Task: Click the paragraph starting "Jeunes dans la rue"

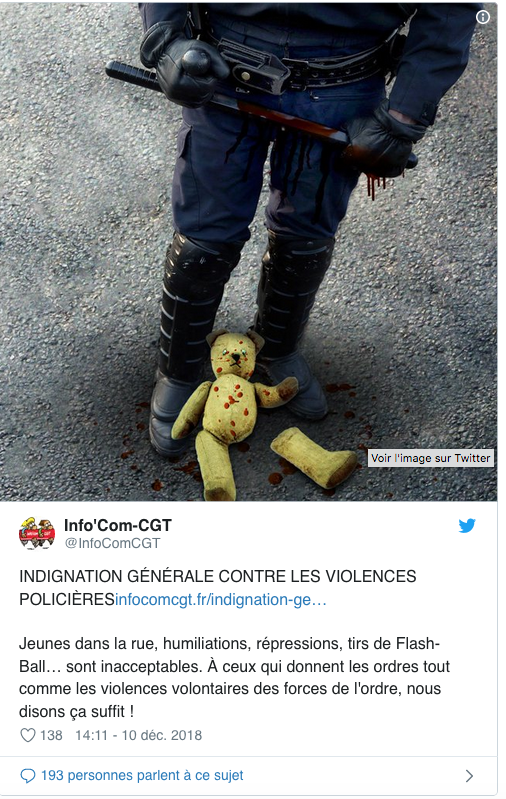Action: (x=234, y=678)
